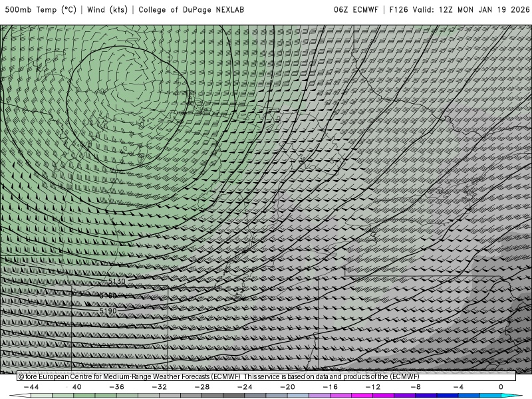Click the white arrow end of the colorbar
Viewport: 532px width, 399px height.
click(20, 396)
